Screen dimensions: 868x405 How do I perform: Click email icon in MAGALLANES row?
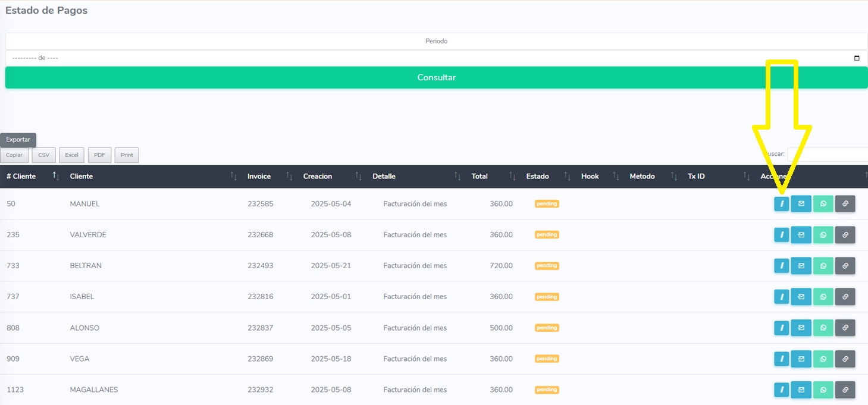(801, 390)
